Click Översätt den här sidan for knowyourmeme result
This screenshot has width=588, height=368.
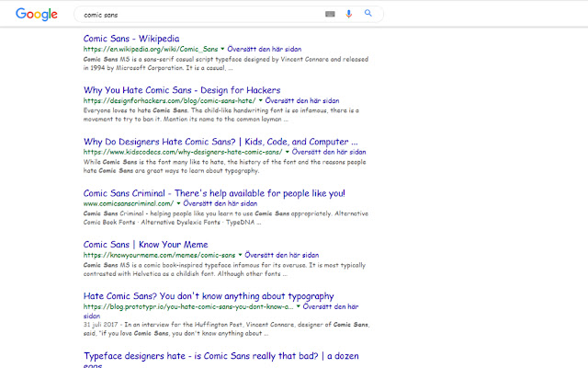(x=282, y=255)
